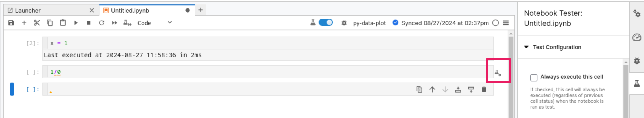Click the run notebook as test flask icon

click(x=127, y=23)
